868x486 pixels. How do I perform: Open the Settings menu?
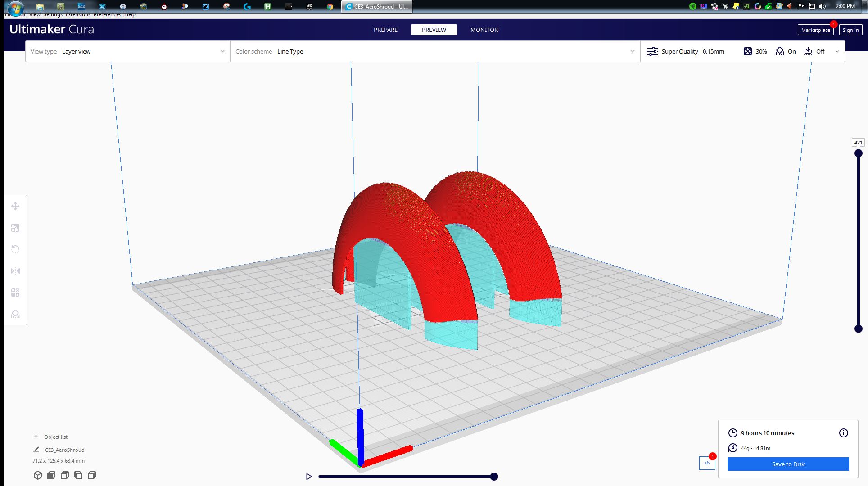(x=53, y=14)
